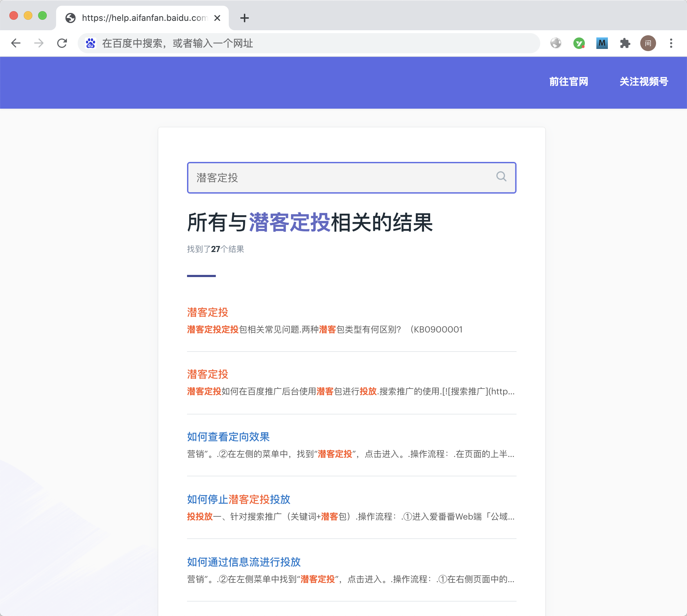Open the second 潜客定投 result about 百度推广后台
The height and width of the screenshot is (616, 687).
pos(208,374)
